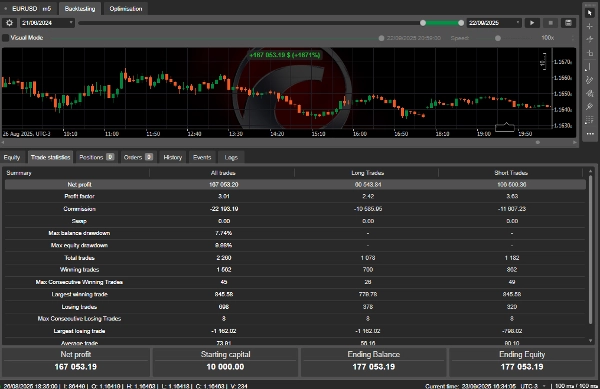The height and width of the screenshot is (389, 600).
Task: Select the Largest winning trade row
Action: tap(295, 294)
